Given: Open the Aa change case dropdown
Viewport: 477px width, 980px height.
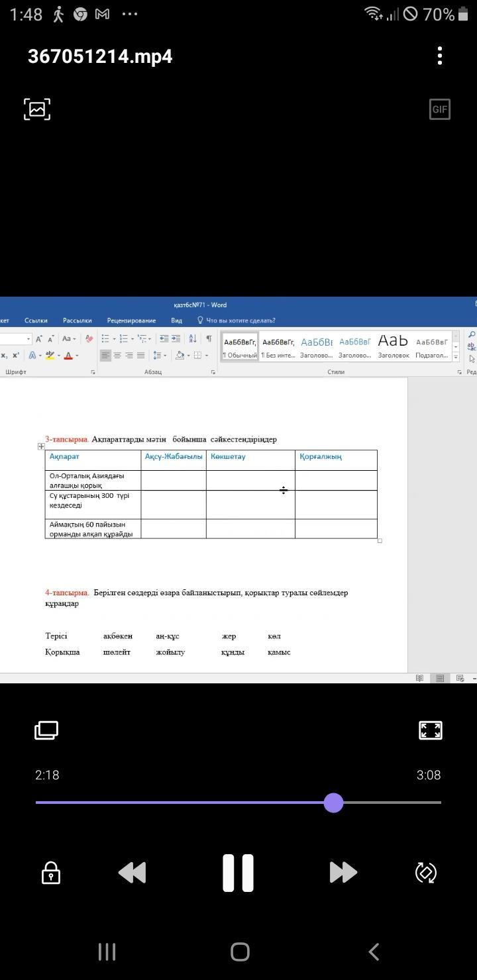Looking at the screenshot, I should click(x=69, y=338).
